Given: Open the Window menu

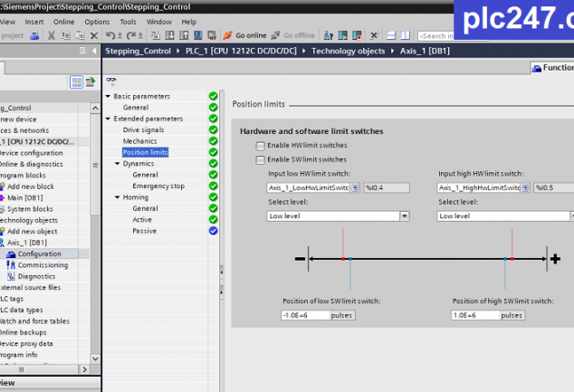Looking at the screenshot, I should (159, 22).
